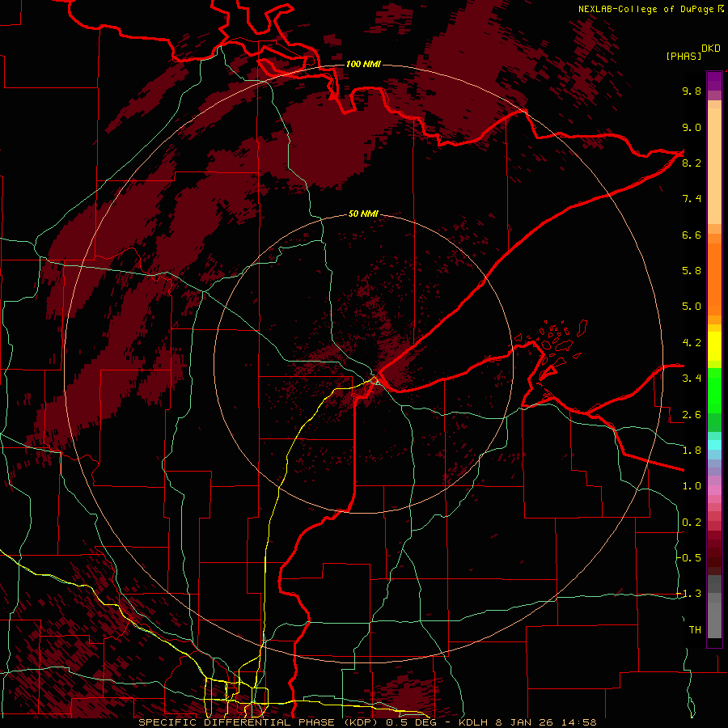Click the yellow band of the color scale
This screenshot has width=728, height=728.
714,346
